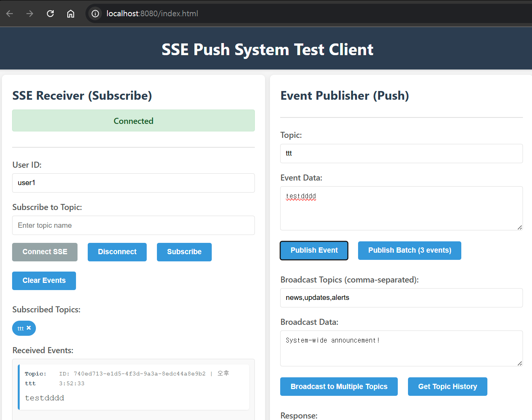Click the Subscribe to Topic text box
Screen dimensions: 532x420
133,225
